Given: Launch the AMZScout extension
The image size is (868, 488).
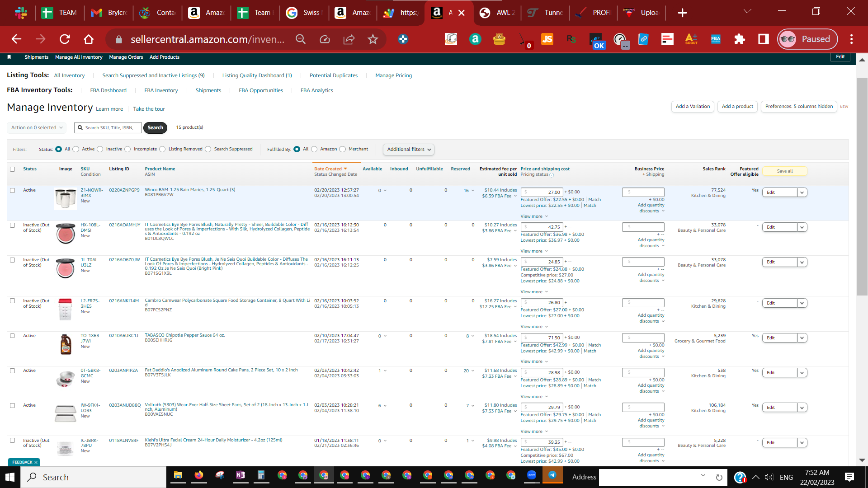Looking at the screenshot, I should coord(691,39).
